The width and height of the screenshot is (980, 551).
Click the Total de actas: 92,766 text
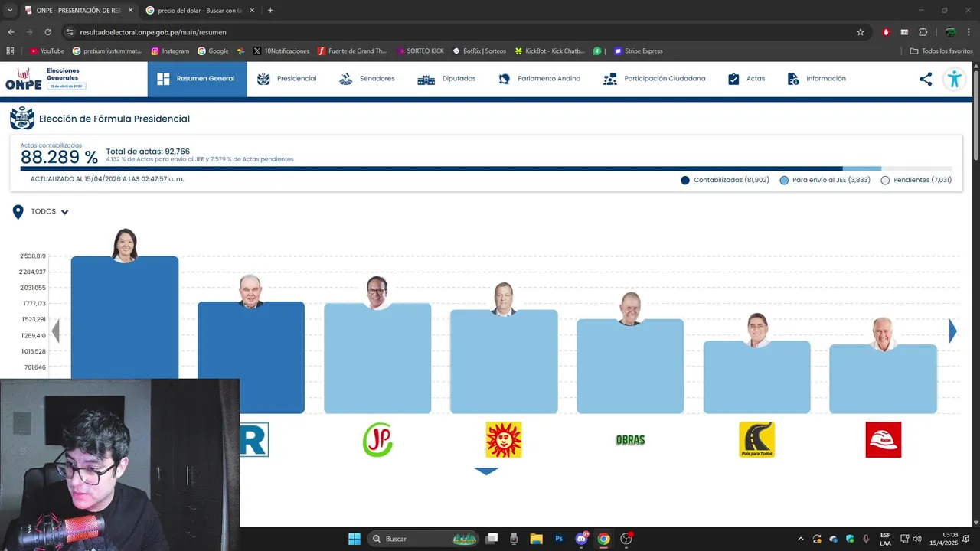pos(148,152)
